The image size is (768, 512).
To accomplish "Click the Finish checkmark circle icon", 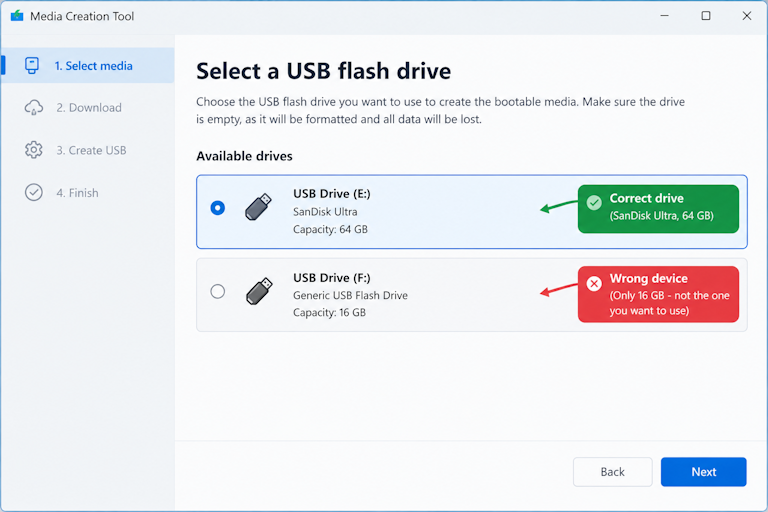I will 34,193.
